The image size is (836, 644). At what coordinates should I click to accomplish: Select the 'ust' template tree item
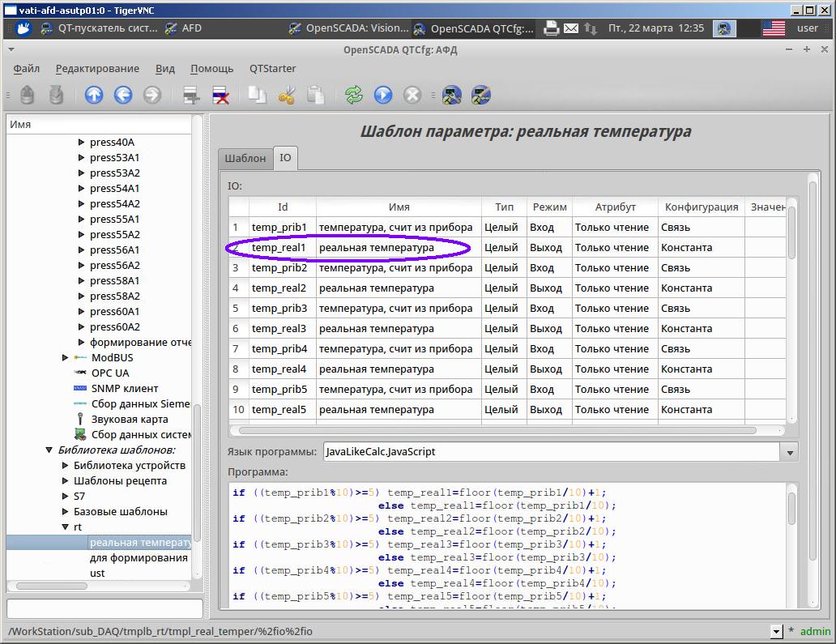[97, 573]
